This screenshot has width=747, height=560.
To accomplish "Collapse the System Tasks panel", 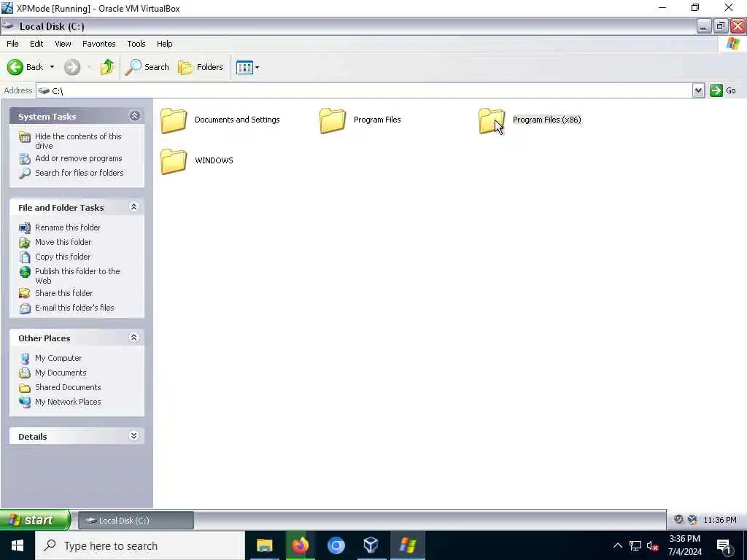I will [x=135, y=116].
